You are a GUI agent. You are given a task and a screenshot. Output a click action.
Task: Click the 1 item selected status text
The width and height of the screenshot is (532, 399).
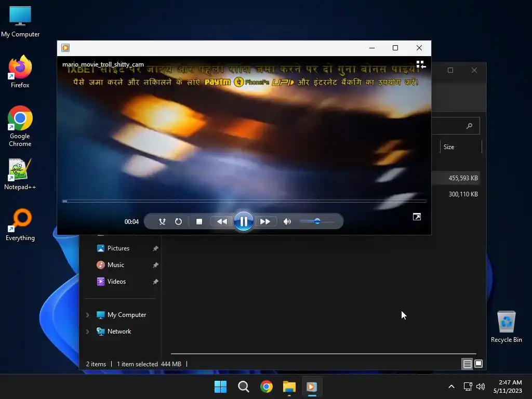point(137,364)
